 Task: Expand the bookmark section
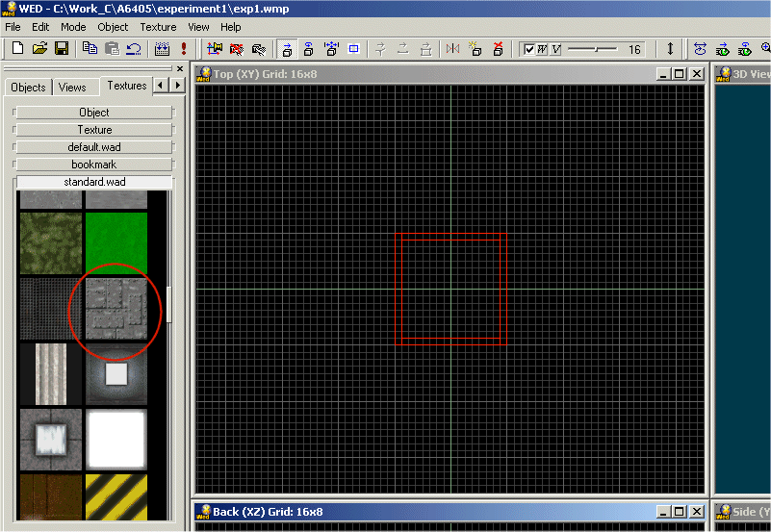[x=94, y=165]
